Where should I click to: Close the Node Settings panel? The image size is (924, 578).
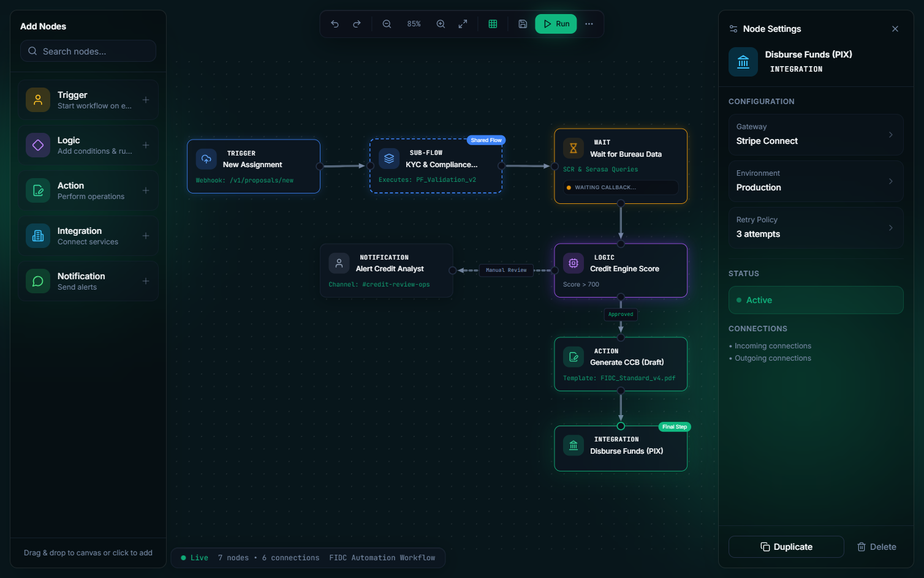pos(895,29)
